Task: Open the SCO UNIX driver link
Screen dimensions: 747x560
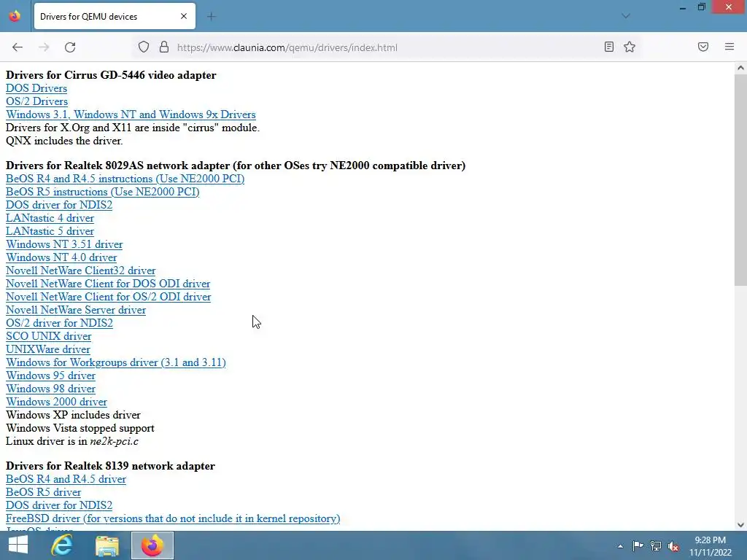Action: (x=49, y=336)
